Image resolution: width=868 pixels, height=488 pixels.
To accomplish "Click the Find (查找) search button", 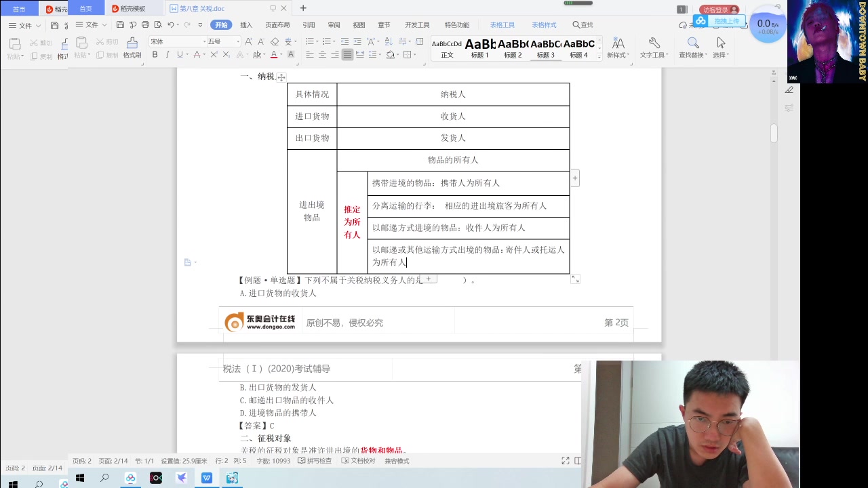I will pos(583,25).
